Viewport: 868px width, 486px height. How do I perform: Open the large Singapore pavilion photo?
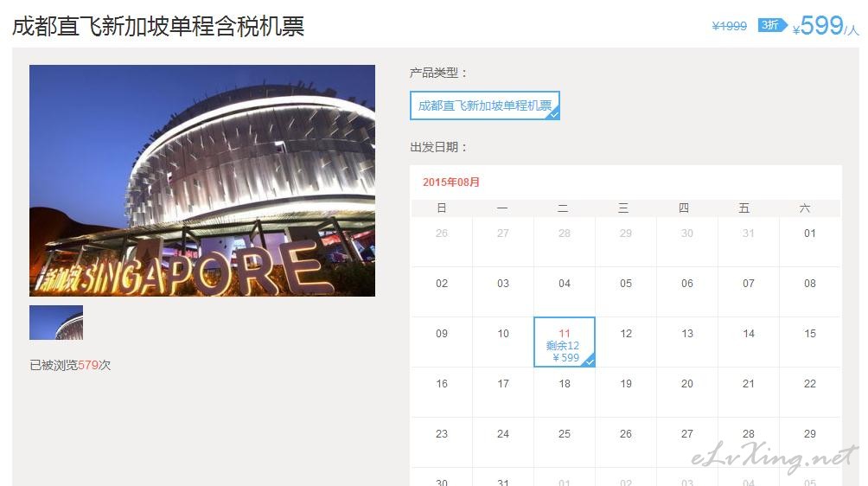coord(202,181)
